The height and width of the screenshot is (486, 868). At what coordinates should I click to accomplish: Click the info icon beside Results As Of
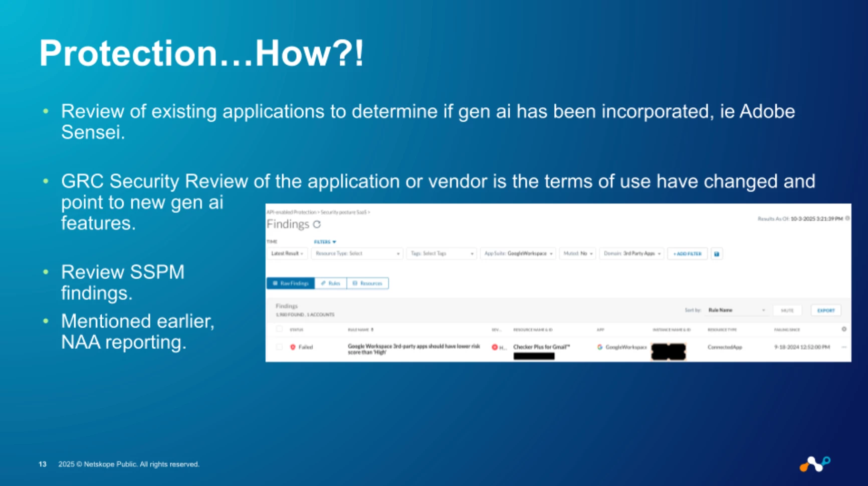pyautogui.click(x=847, y=218)
